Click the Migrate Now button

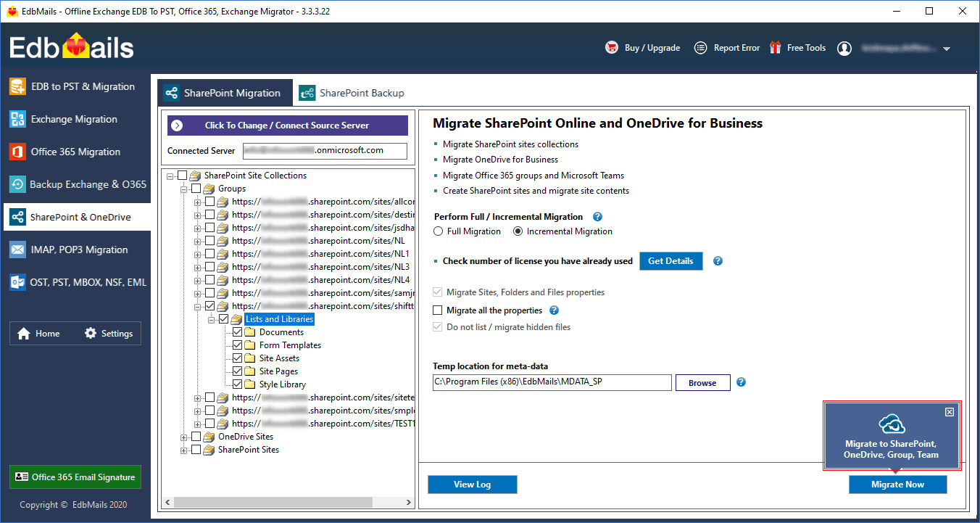tap(897, 485)
